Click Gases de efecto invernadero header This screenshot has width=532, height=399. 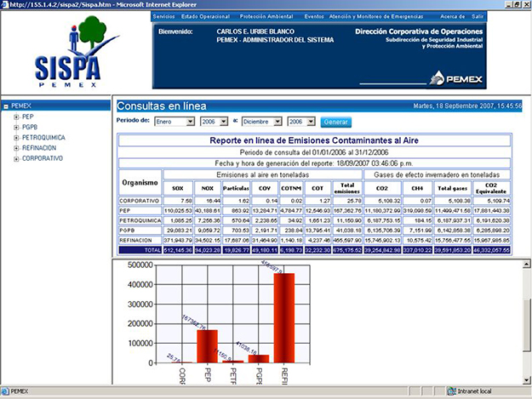[437, 174]
